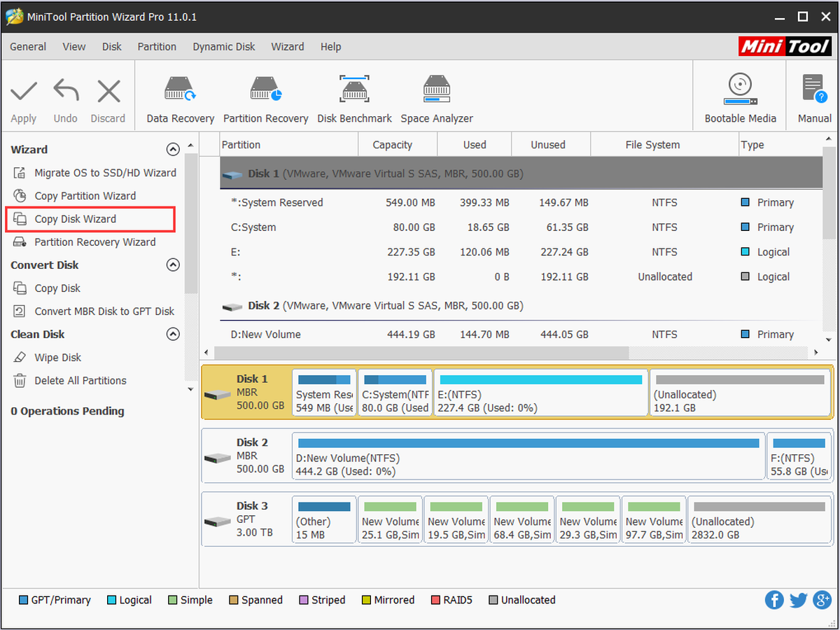Undo the last operation
The height and width of the screenshot is (630, 840).
pos(66,101)
